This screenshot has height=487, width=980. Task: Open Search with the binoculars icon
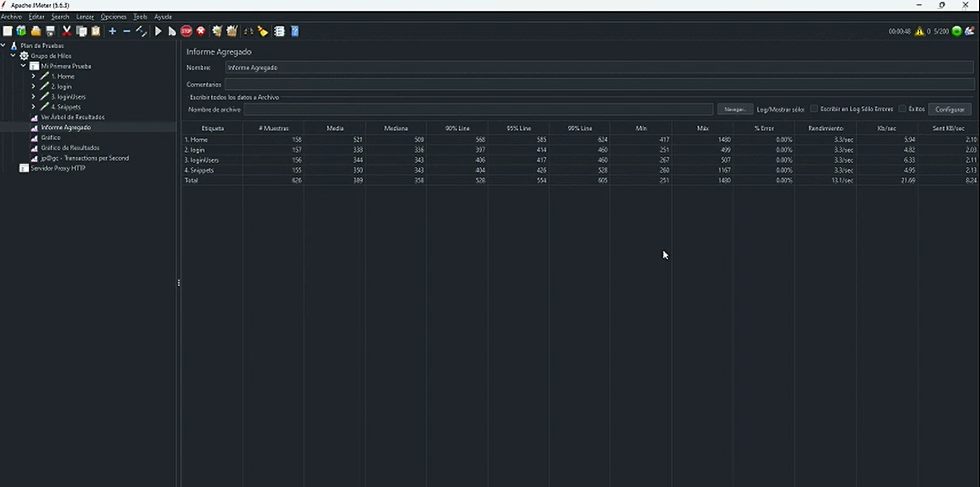pyautogui.click(x=249, y=32)
